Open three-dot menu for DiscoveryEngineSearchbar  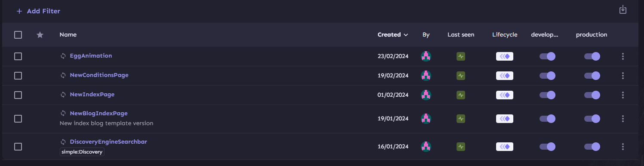coord(623,147)
